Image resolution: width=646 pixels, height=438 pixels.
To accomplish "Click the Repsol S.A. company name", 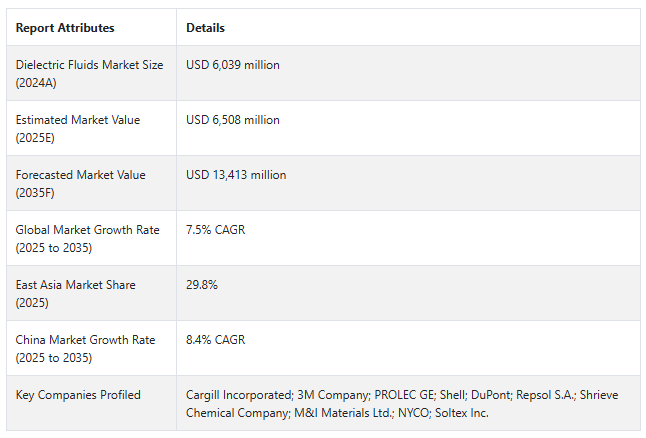I will pos(546,395).
